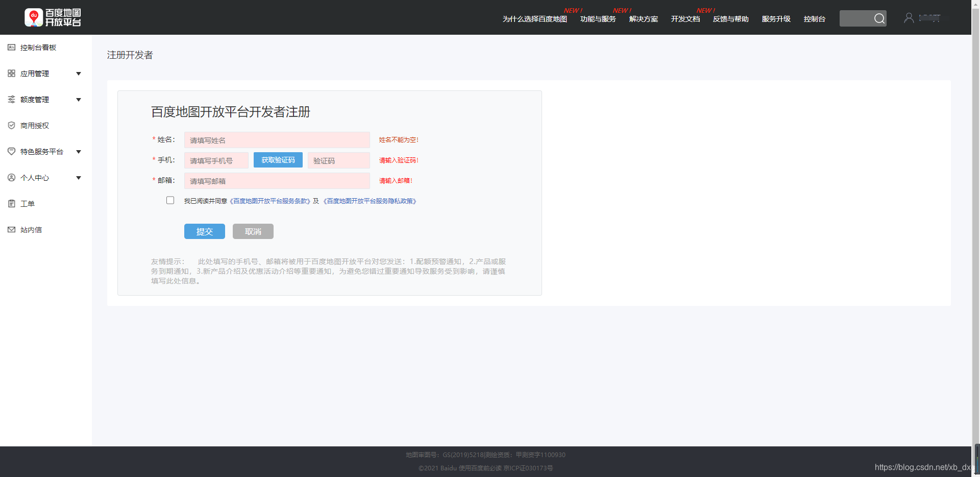Click the search magnifier icon
This screenshot has height=477, width=980.
coord(879,18)
